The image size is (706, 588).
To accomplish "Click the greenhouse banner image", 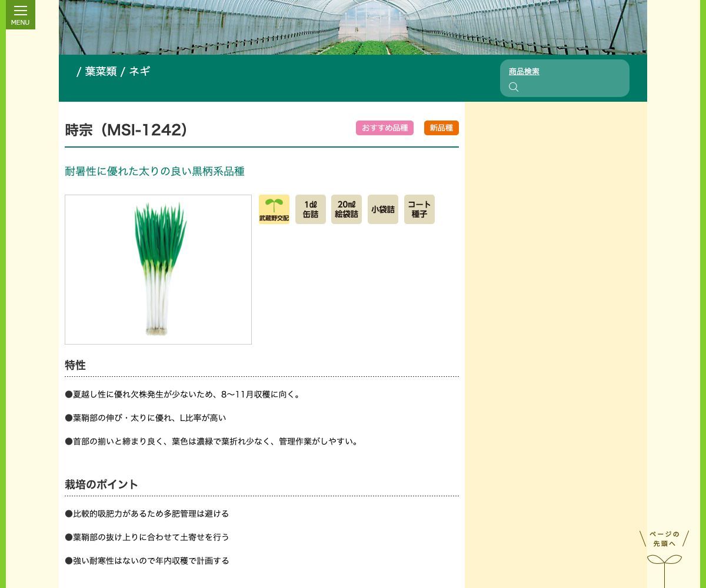I will tap(353, 27).
